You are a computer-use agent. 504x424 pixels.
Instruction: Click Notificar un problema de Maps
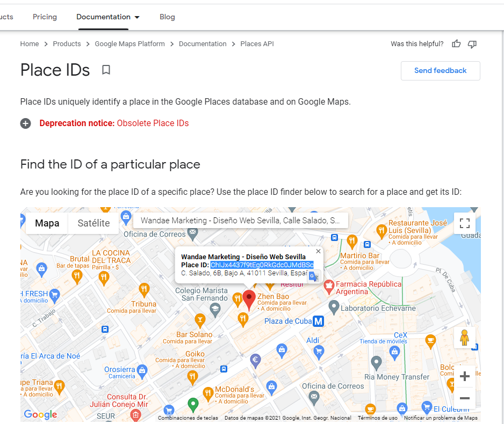(441, 418)
